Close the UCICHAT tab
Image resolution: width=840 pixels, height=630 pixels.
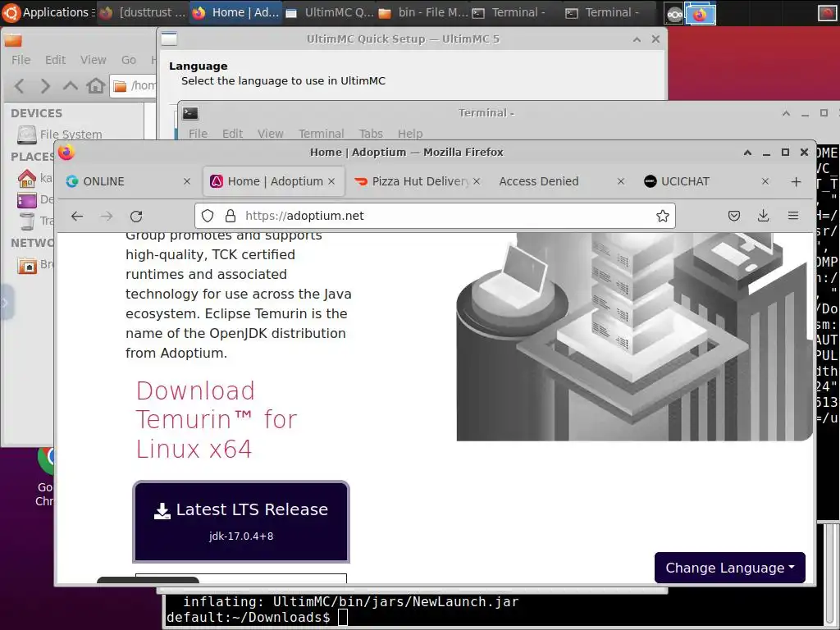tap(765, 181)
